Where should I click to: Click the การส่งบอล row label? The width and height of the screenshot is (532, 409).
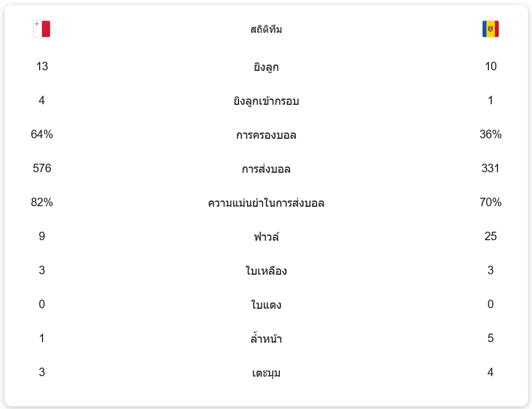tap(266, 169)
